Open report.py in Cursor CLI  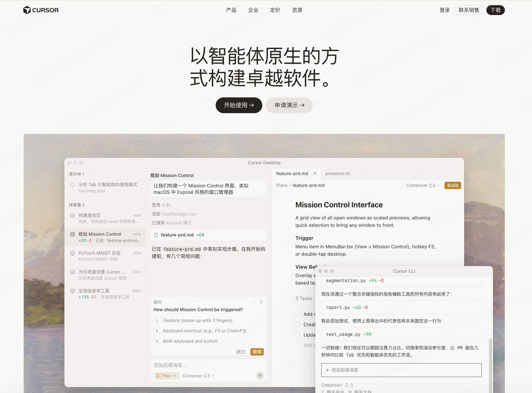401,307
